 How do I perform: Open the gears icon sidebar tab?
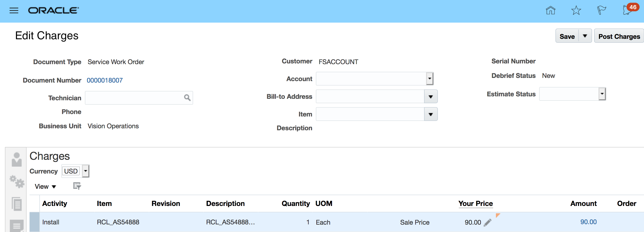16,182
